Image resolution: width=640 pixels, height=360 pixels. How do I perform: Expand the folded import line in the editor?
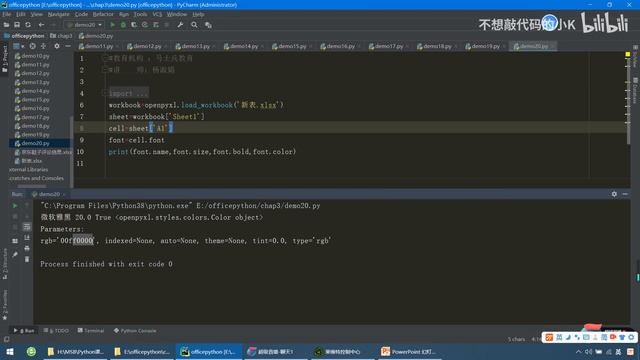pos(128,93)
